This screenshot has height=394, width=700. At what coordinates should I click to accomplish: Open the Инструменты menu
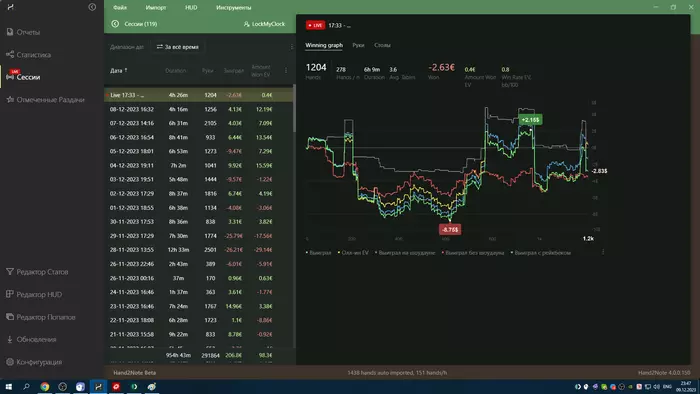(233, 7)
